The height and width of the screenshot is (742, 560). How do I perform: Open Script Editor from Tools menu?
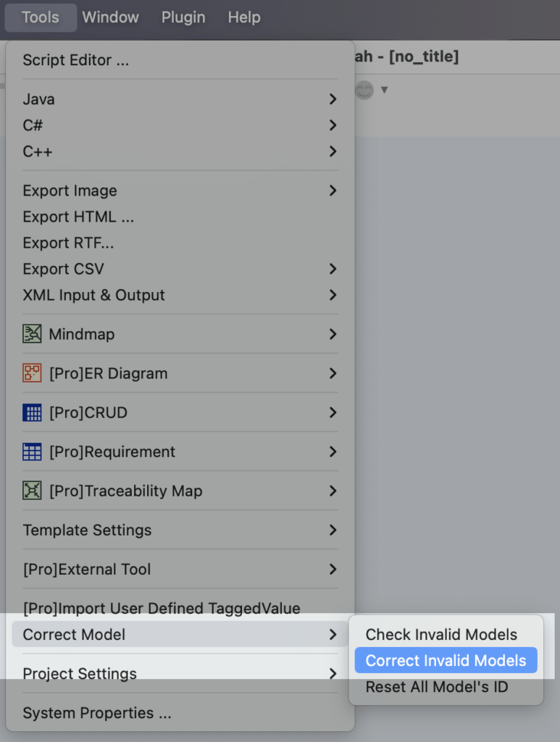(x=76, y=60)
